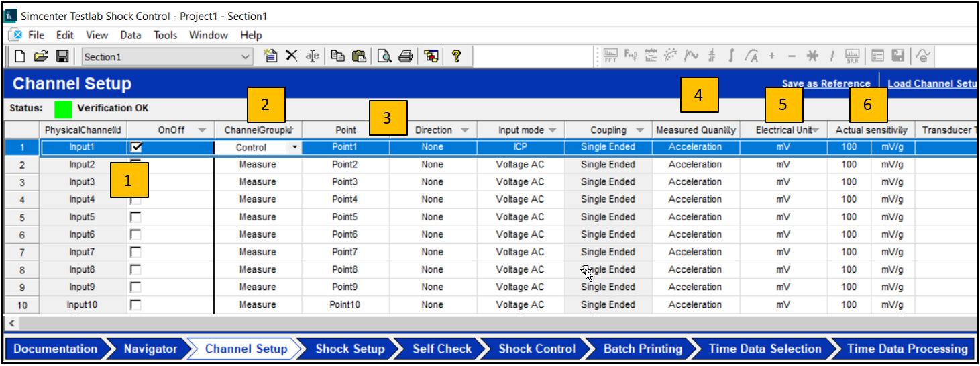Screen dimensions: 980x366
Task: Click the Load Channel Setup link
Action: tap(931, 84)
